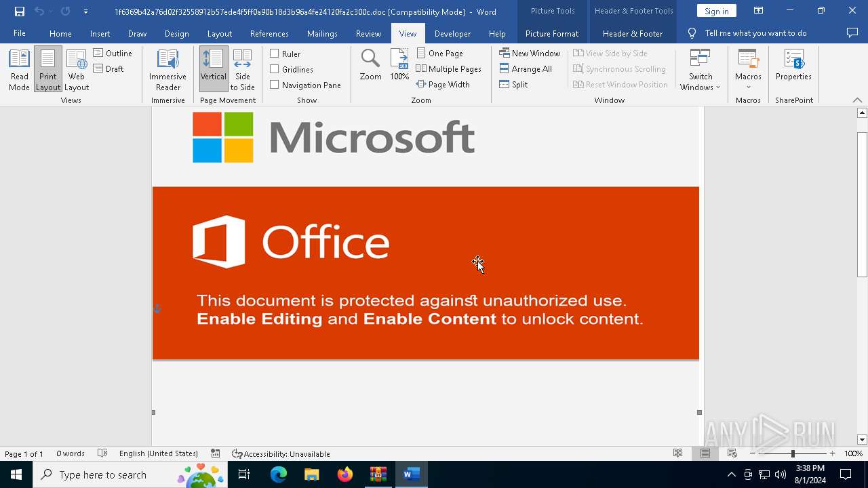Click the 100% zoom level text
Image resolution: width=868 pixels, height=488 pixels.
853,453
